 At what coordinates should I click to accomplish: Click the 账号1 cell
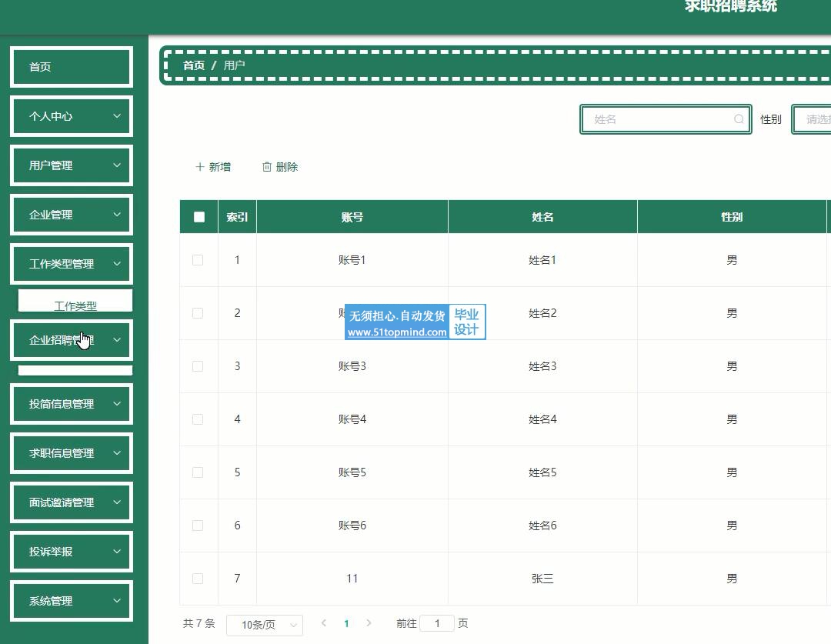[x=352, y=260]
